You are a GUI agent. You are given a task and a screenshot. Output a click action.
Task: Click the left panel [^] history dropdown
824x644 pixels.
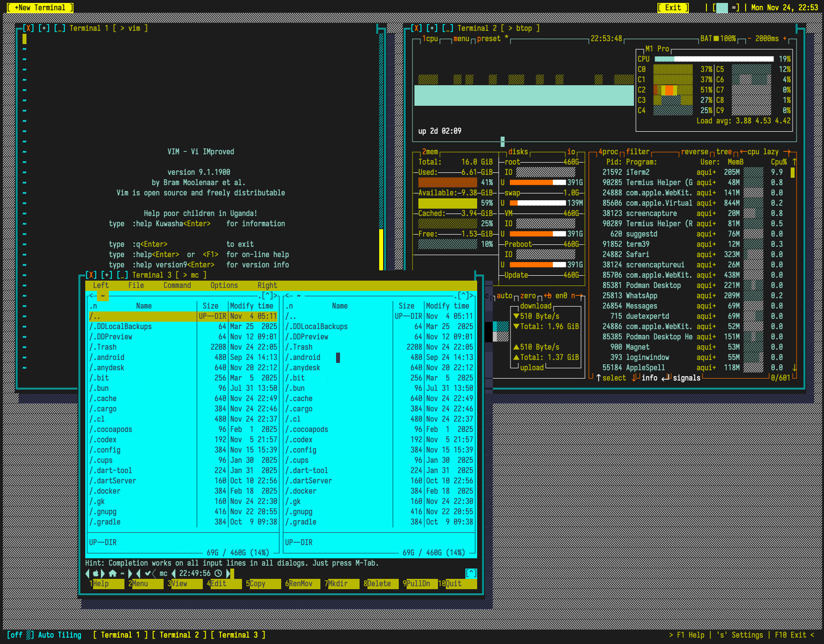(267, 296)
